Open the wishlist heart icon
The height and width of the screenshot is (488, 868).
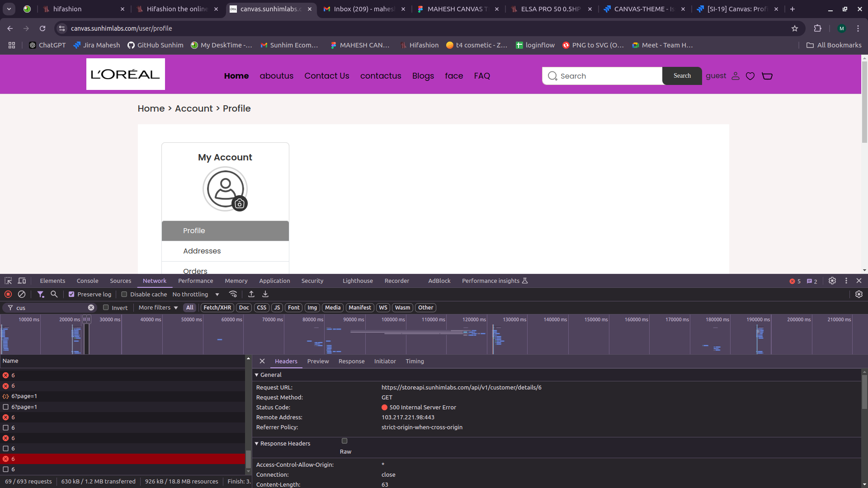750,76
